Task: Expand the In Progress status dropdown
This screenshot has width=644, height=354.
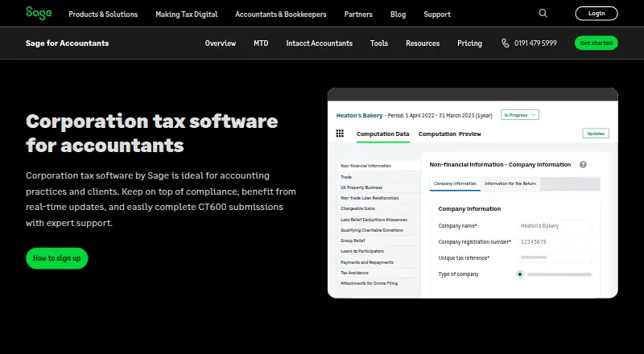Action: (x=520, y=115)
